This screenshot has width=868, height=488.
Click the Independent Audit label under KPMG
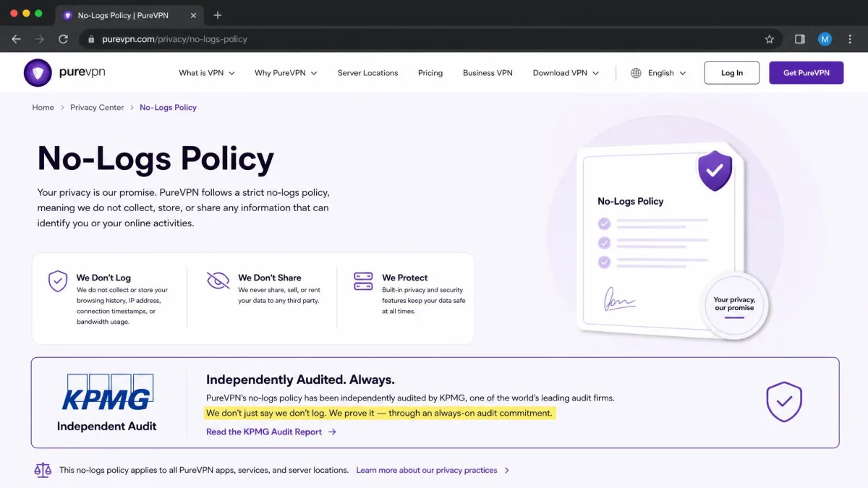107,426
